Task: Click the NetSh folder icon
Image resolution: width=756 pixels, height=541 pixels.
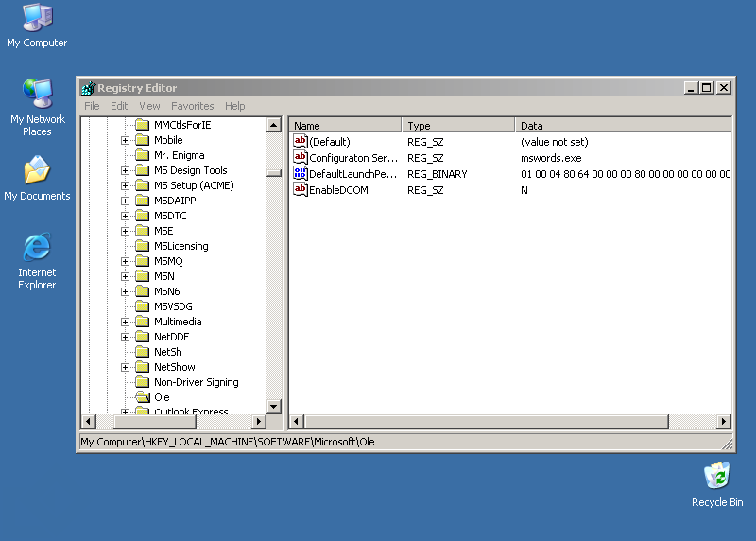Action: (x=143, y=352)
